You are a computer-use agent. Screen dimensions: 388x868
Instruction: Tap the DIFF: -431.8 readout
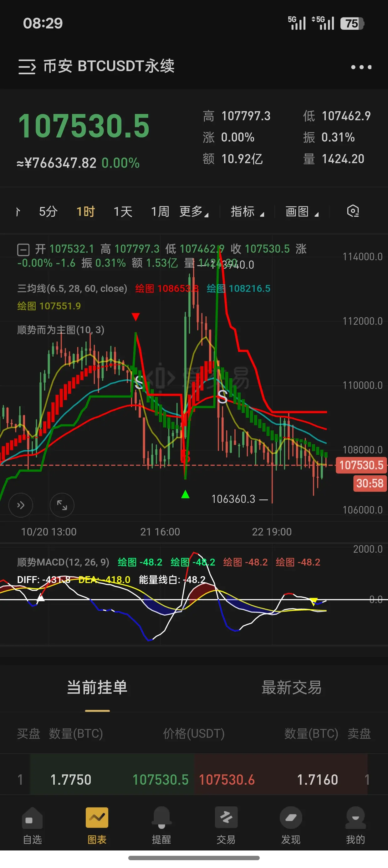click(x=44, y=580)
